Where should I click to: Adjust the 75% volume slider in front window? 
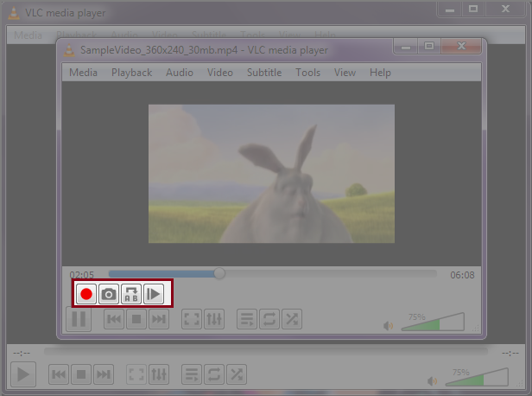pos(433,322)
